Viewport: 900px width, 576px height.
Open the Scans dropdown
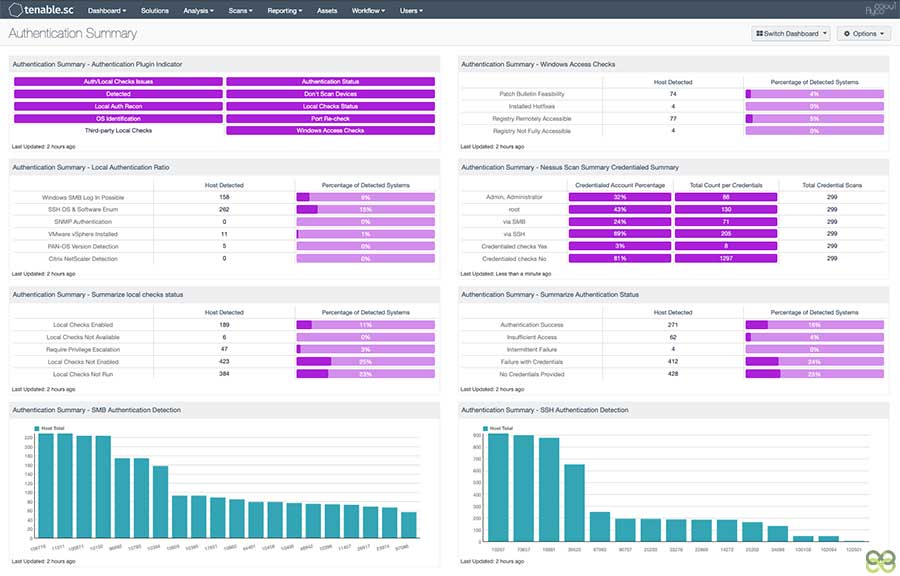pyautogui.click(x=241, y=11)
